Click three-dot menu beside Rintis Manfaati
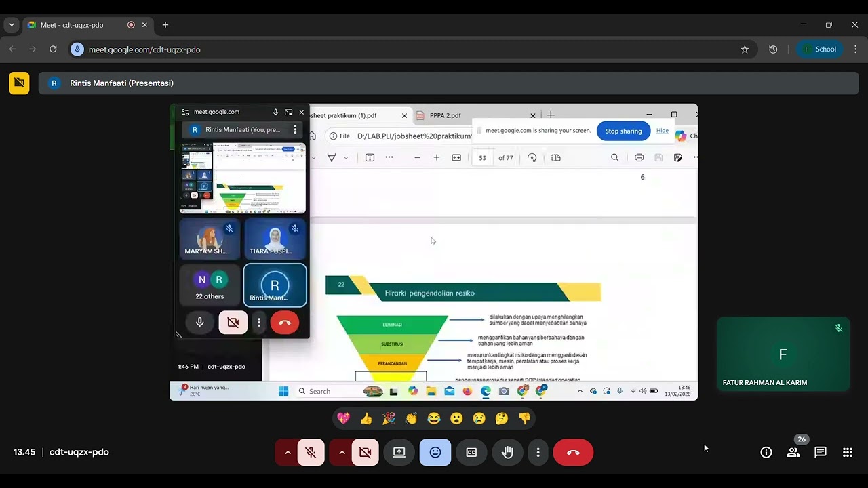The width and height of the screenshot is (868, 488). tap(295, 129)
